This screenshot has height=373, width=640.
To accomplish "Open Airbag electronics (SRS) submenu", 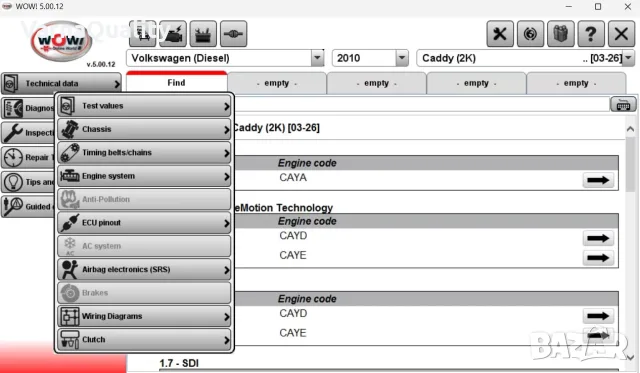I will [144, 269].
